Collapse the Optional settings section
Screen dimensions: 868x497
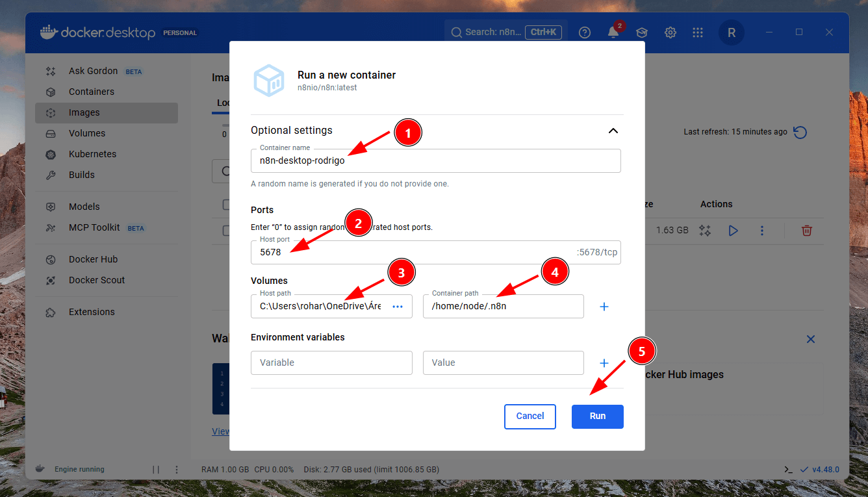click(x=613, y=131)
